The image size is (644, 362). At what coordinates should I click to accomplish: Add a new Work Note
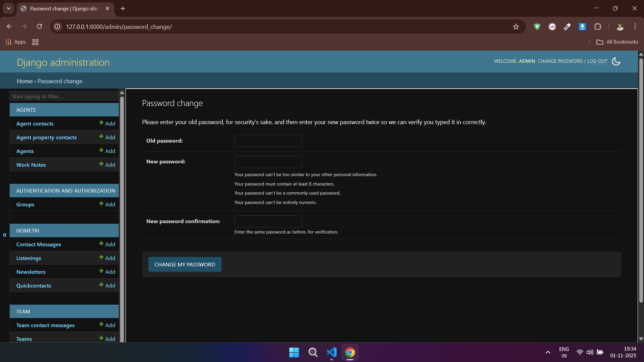(107, 165)
